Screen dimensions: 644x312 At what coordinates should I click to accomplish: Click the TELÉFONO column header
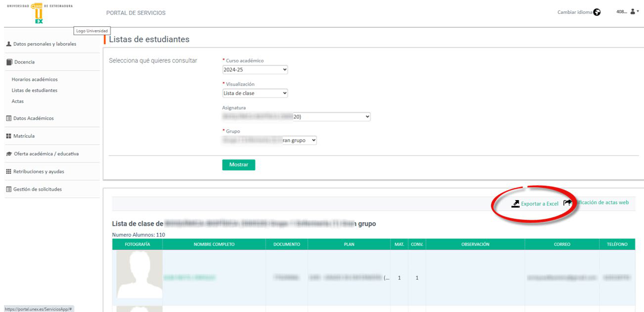point(617,245)
